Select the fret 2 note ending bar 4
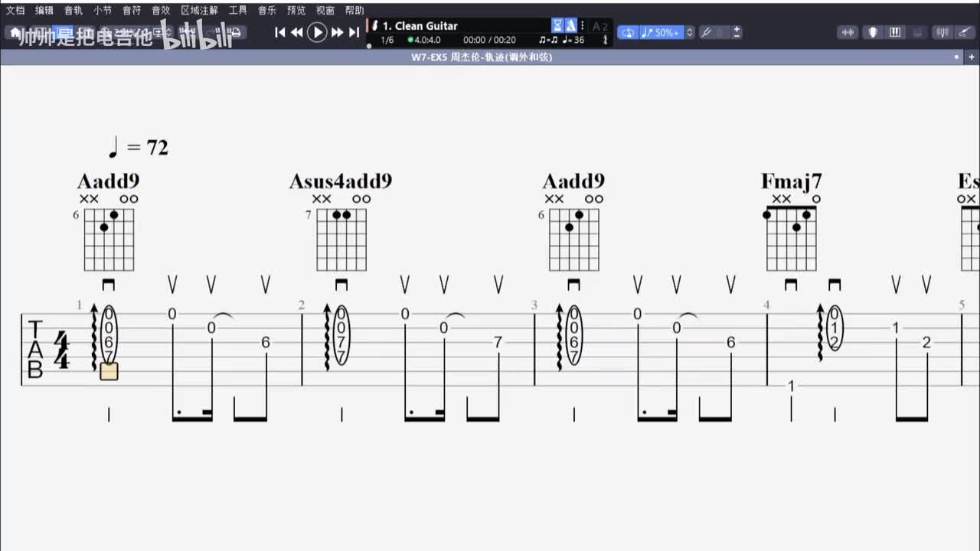 926,342
